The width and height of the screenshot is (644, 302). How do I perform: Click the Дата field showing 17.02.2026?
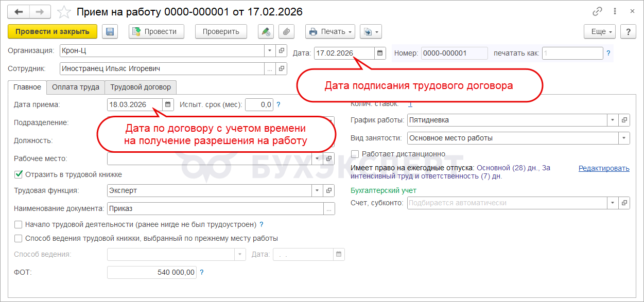click(x=344, y=53)
